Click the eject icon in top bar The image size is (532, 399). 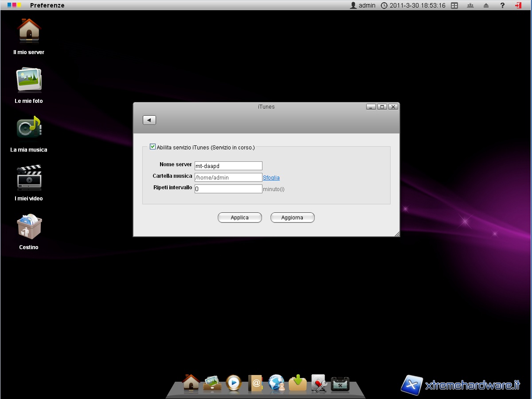pos(486,5)
